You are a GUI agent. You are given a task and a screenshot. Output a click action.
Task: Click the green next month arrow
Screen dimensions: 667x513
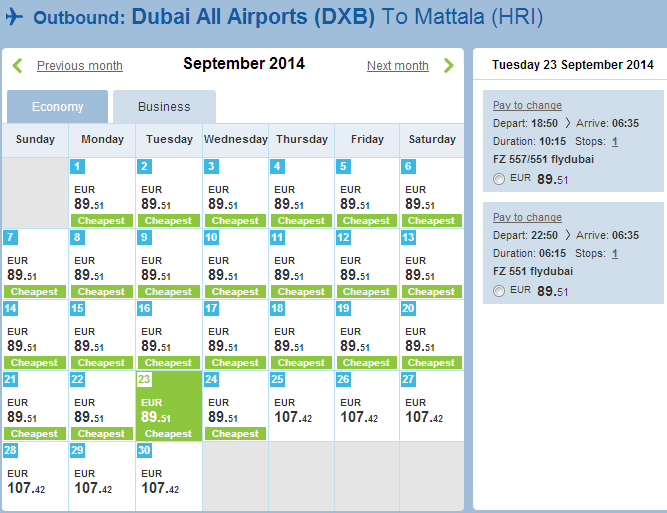pos(448,66)
